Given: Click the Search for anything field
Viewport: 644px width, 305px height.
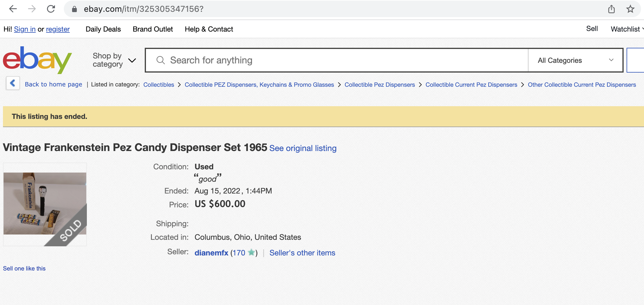Looking at the screenshot, I should [x=337, y=60].
